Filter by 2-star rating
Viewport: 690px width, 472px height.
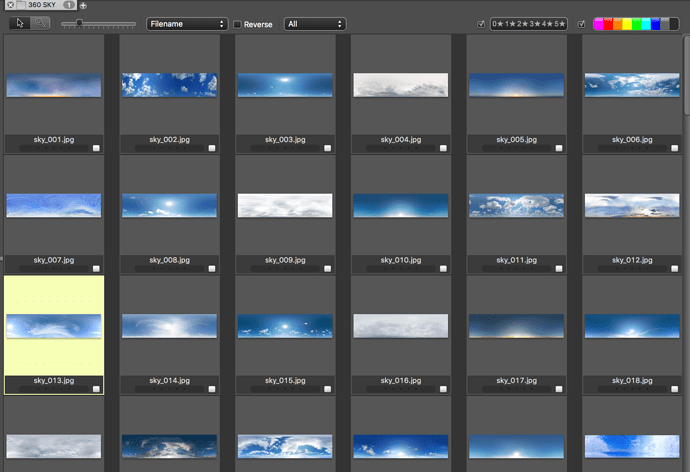tap(522, 24)
